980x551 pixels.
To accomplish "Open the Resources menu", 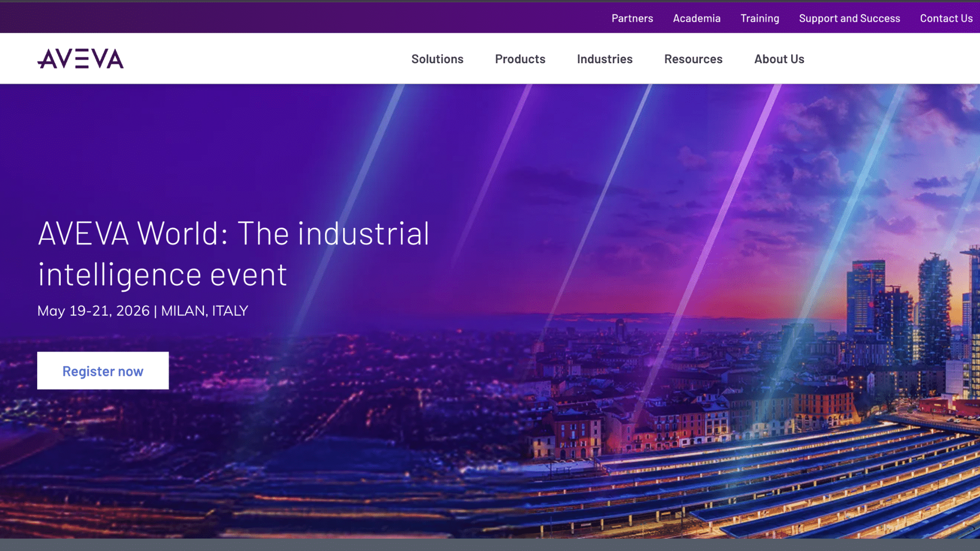I will (693, 59).
